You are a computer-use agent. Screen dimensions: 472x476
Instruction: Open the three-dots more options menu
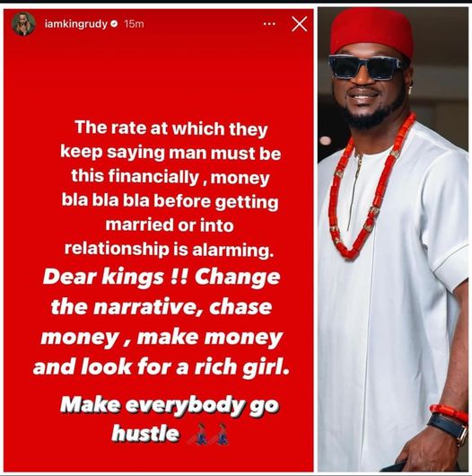pyautogui.click(x=269, y=23)
